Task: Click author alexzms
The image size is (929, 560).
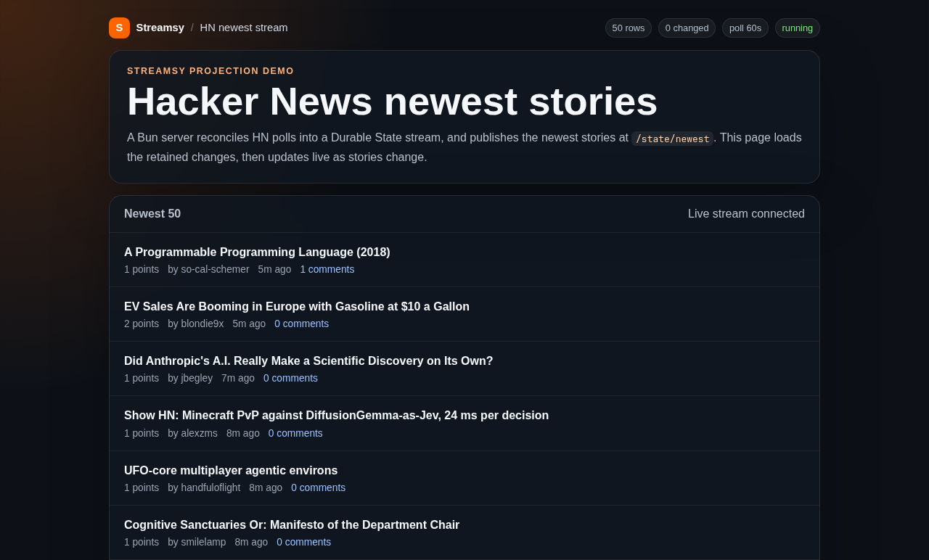Action: 192,433
